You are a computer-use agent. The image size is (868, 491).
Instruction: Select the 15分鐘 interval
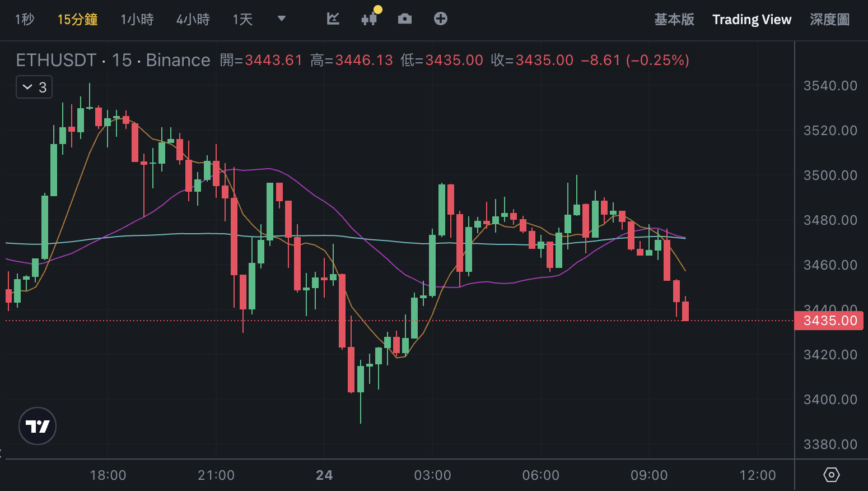tap(77, 20)
